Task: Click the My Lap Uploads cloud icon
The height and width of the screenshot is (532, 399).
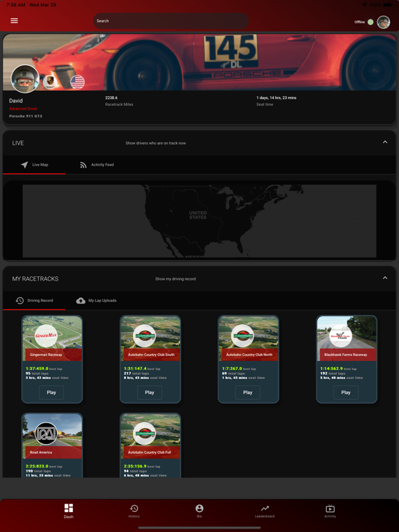Action: click(x=80, y=301)
